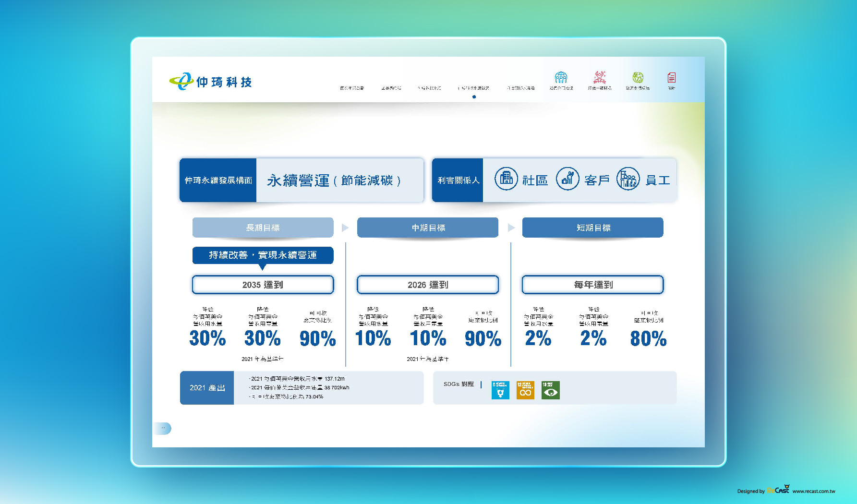Click the 90% figure under 2026 達到
This screenshot has height=504, width=857.
click(x=483, y=338)
